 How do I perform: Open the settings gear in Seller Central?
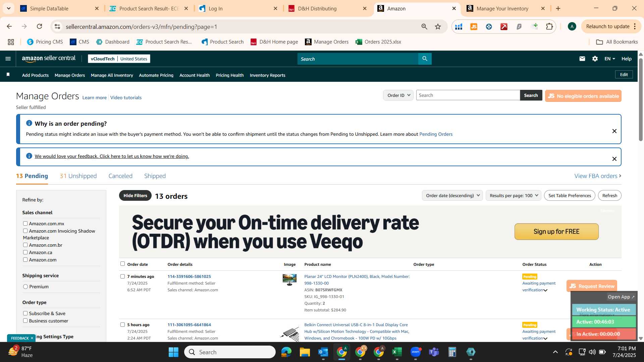(x=595, y=59)
